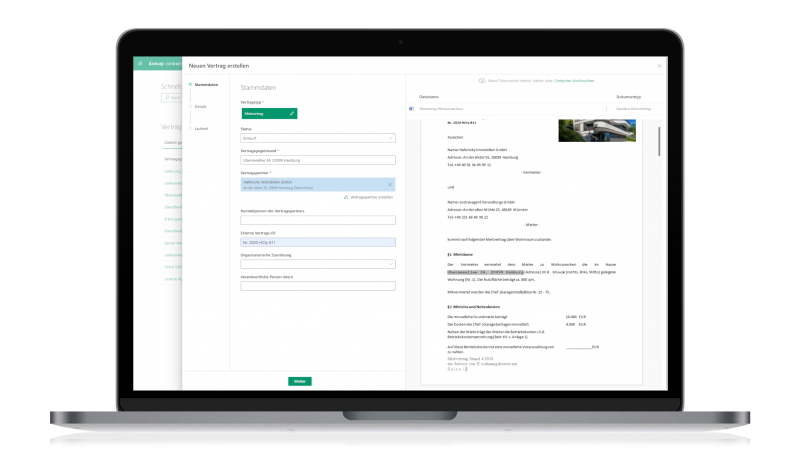Open the Organisatorische Zuordnung dropdown
The image size is (800, 460).
click(318, 264)
